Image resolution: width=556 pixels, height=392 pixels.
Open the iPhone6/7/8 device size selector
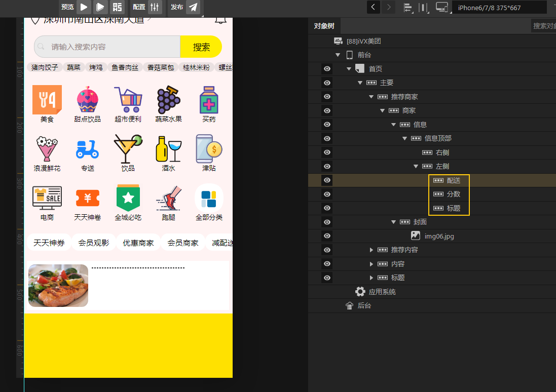499,7
